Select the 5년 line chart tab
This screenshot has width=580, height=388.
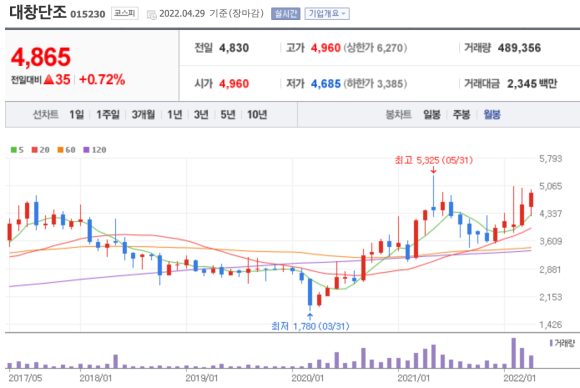228,115
